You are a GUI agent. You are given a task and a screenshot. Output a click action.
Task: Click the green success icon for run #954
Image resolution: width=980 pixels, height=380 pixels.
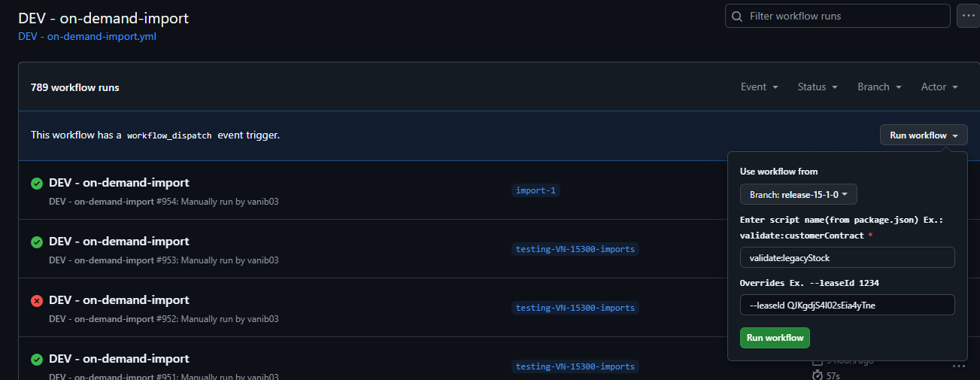coord(36,183)
